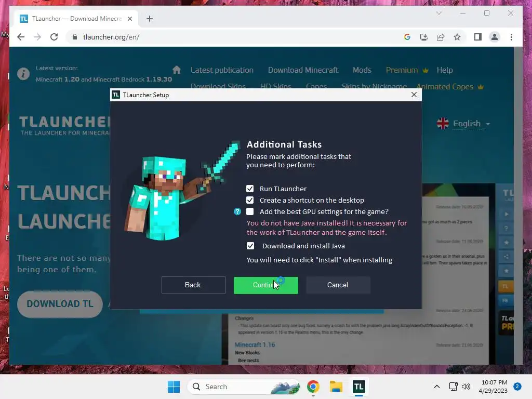Open Download Minecraft menu item

[303, 70]
